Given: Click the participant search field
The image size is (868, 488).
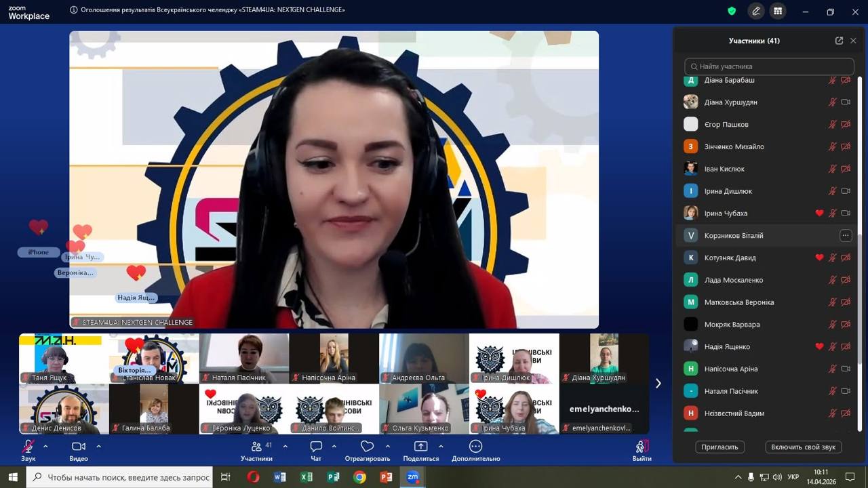Looking at the screenshot, I should coord(769,66).
